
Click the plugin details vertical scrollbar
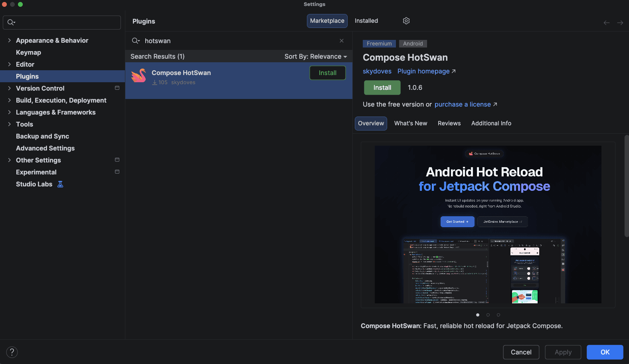(x=627, y=186)
